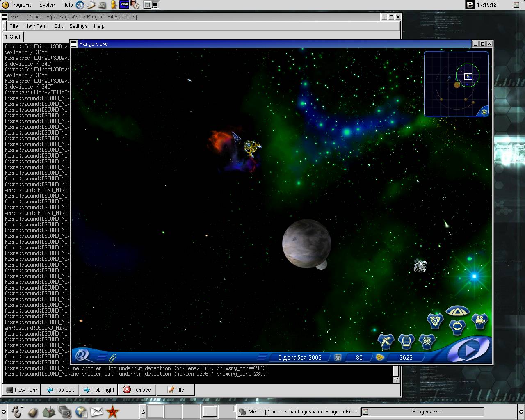Click the New Term button in MGT

[x=22, y=390]
